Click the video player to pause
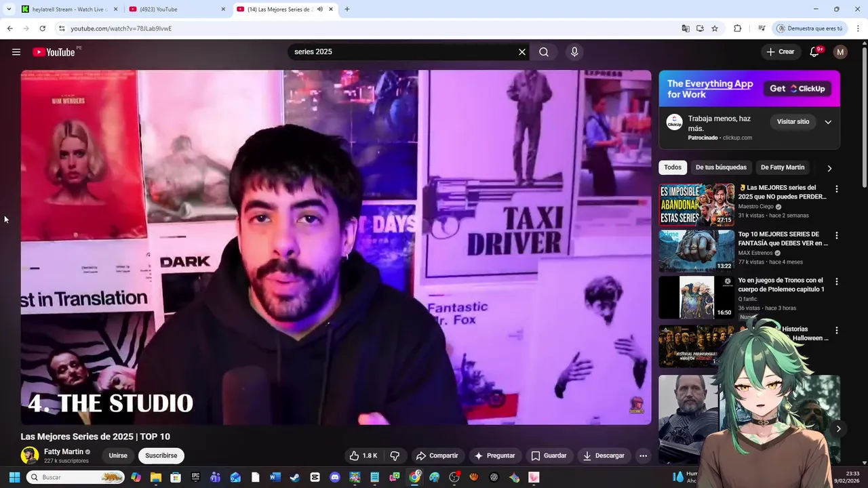This screenshot has height=488, width=868. (x=336, y=247)
